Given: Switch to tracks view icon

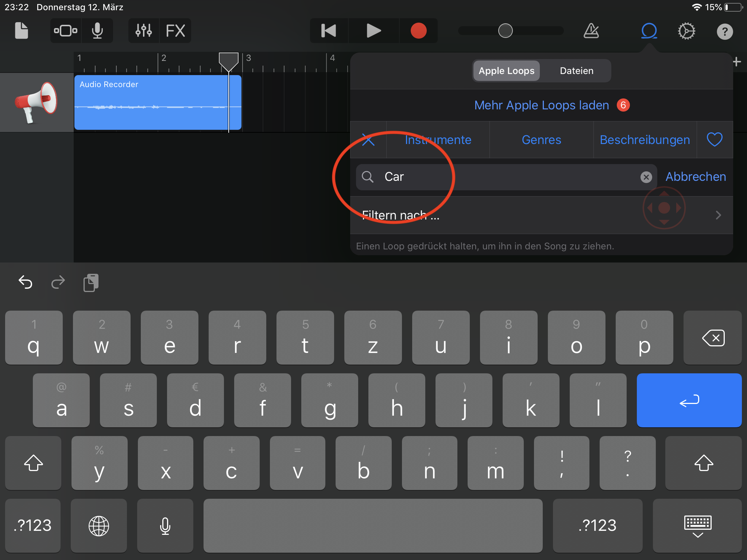Looking at the screenshot, I should click(66, 31).
